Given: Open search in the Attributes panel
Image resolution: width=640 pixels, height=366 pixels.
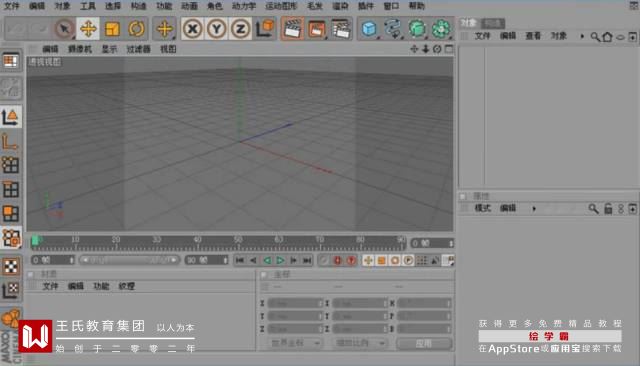Looking at the screenshot, I should [593, 209].
